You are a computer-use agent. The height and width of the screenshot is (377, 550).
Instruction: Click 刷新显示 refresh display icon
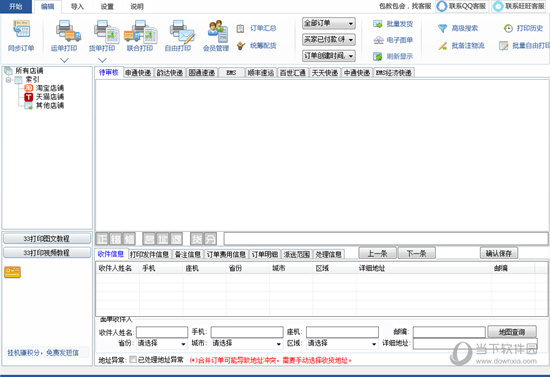pos(377,56)
